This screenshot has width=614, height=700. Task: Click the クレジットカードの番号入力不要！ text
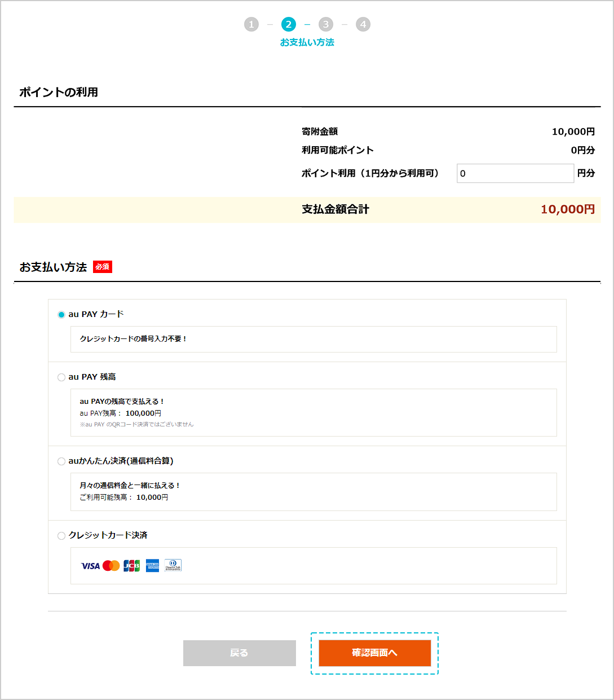[133, 339]
